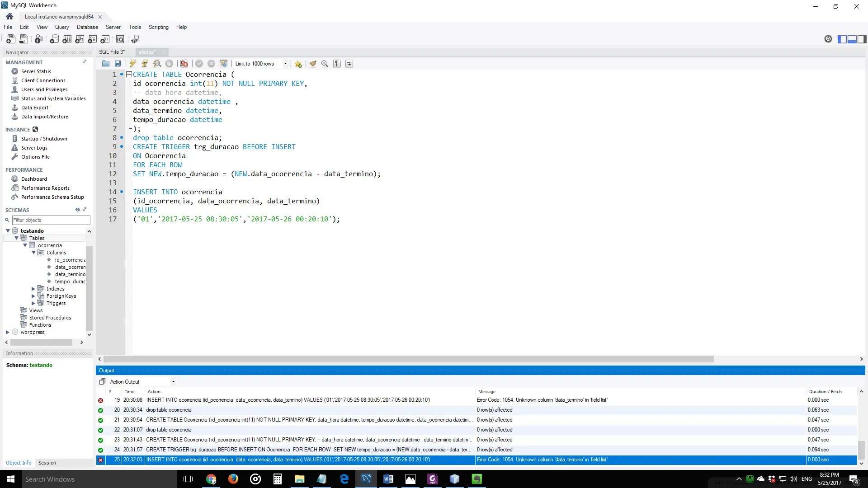Click the save script floppy disk icon
This screenshot has height=488, width=868.
click(x=118, y=64)
